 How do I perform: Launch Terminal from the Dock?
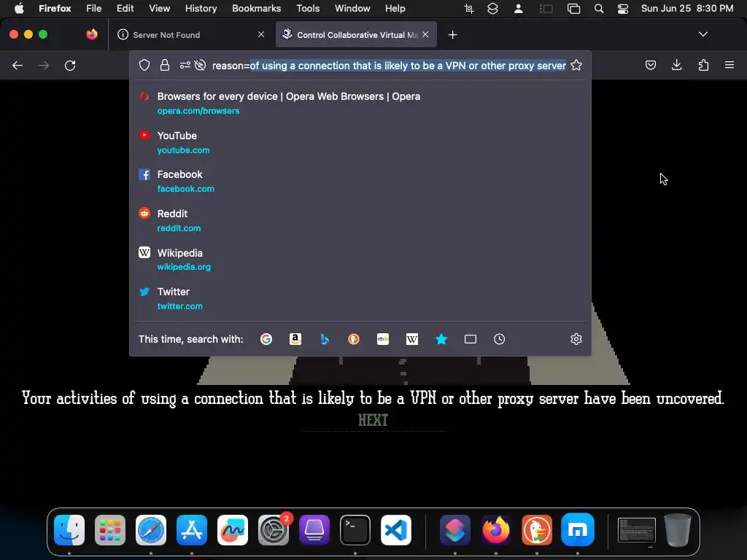[355, 530]
